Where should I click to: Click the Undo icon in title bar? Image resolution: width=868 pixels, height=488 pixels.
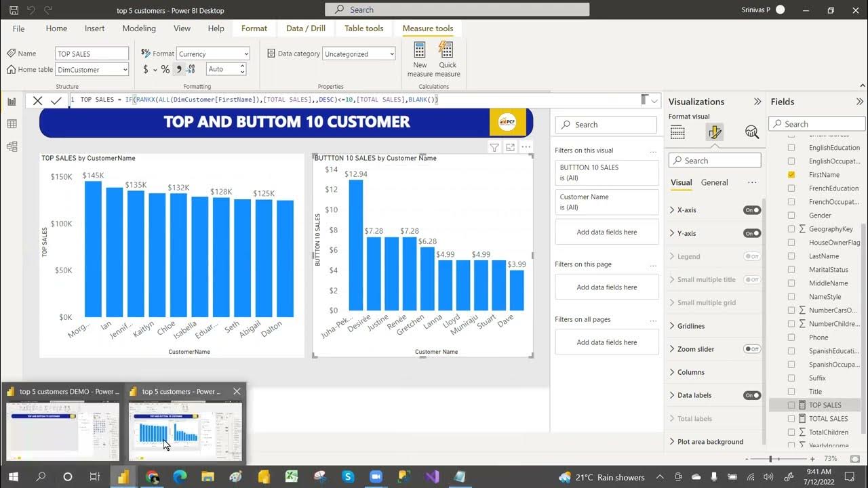click(x=31, y=10)
